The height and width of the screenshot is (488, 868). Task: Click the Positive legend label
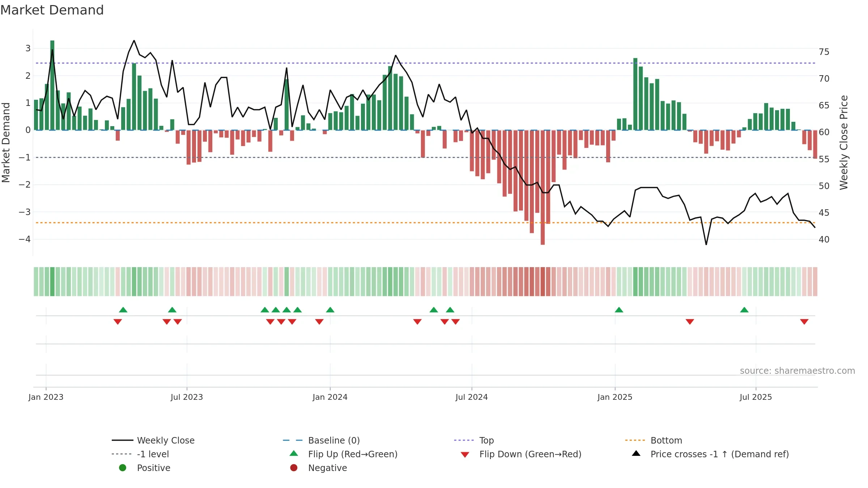153,468
